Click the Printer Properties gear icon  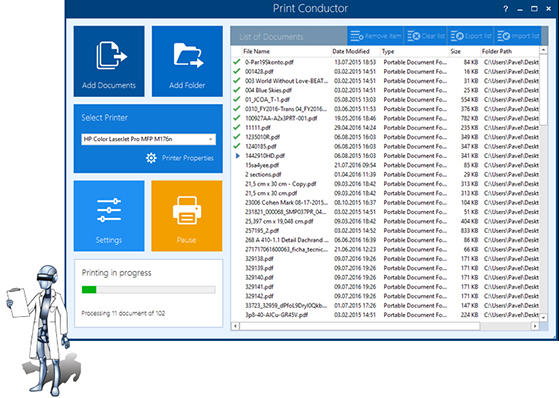pos(151,158)
